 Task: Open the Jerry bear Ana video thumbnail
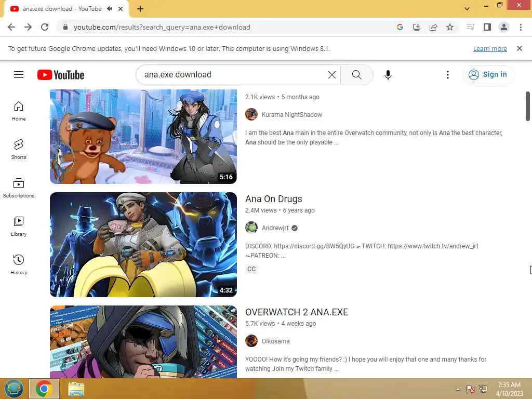(x=143, y=137)
